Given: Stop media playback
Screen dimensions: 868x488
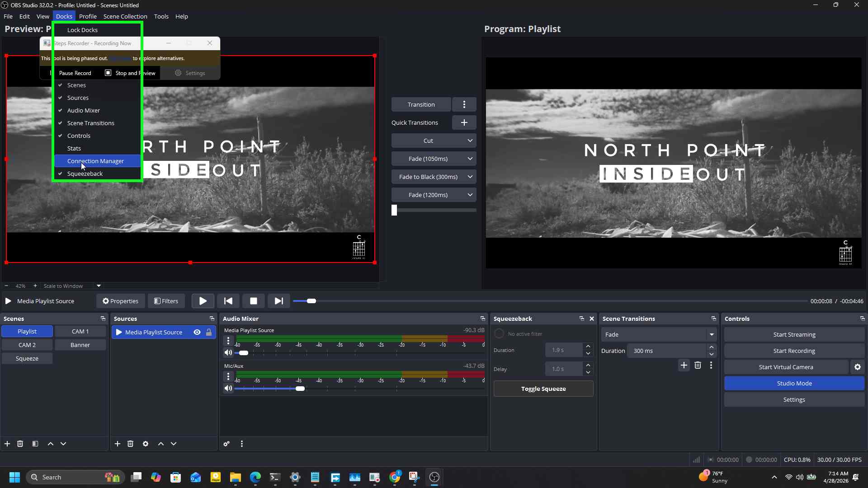Looking at the screenshot, I should (254, 301).
